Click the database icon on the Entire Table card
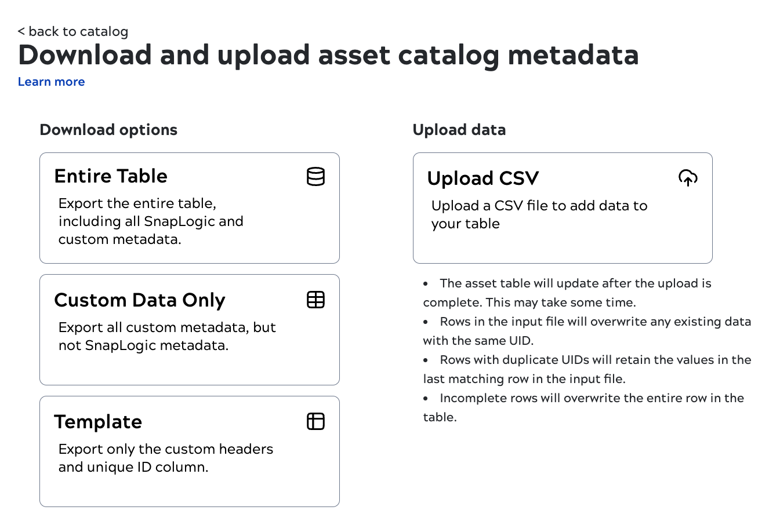Screen dimensions: 769x532 [315, 177]
